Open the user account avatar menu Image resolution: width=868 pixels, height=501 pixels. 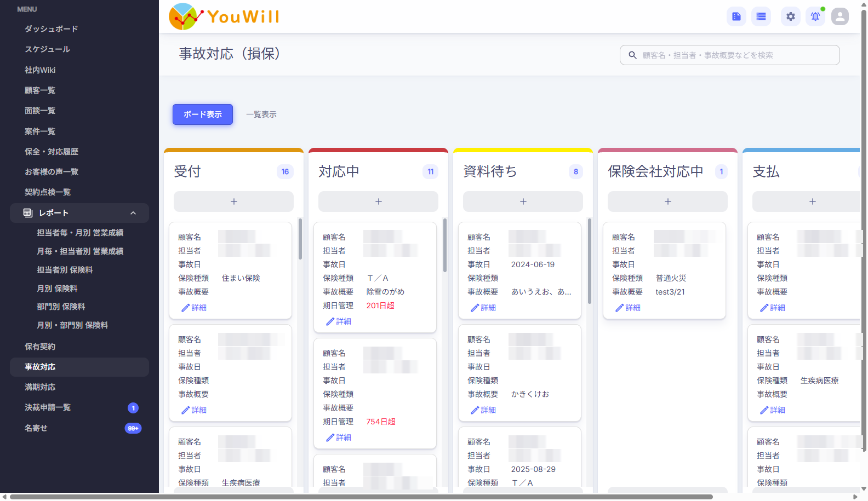point(840,16)
